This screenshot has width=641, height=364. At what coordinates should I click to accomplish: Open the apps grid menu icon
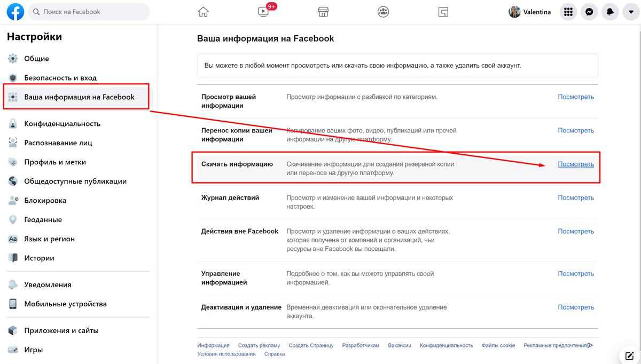[568, 12]
